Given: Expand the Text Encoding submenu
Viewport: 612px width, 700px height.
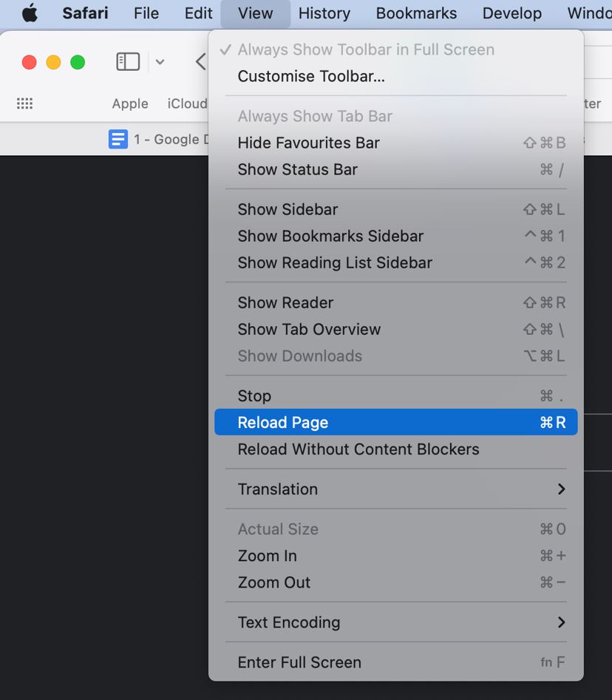Looking at the screenshot, I should coord(396,622).
